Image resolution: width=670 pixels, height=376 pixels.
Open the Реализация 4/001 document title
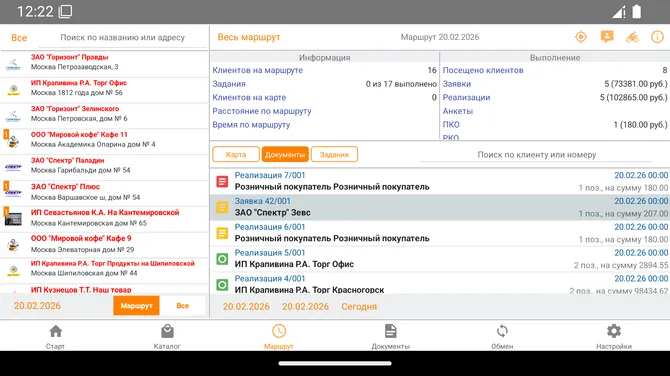tap(270, 279)
